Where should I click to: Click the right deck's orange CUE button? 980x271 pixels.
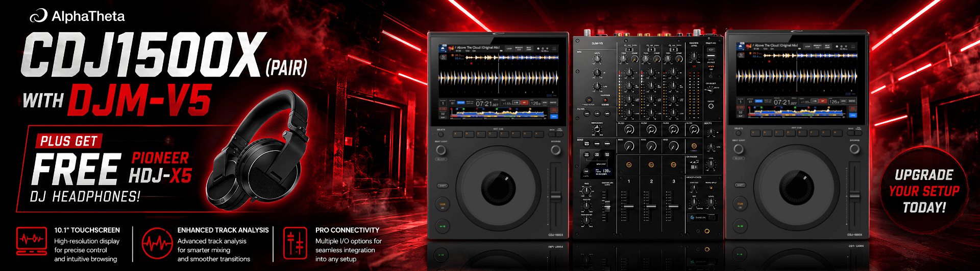pyautogui.click(x=740, y=205)
